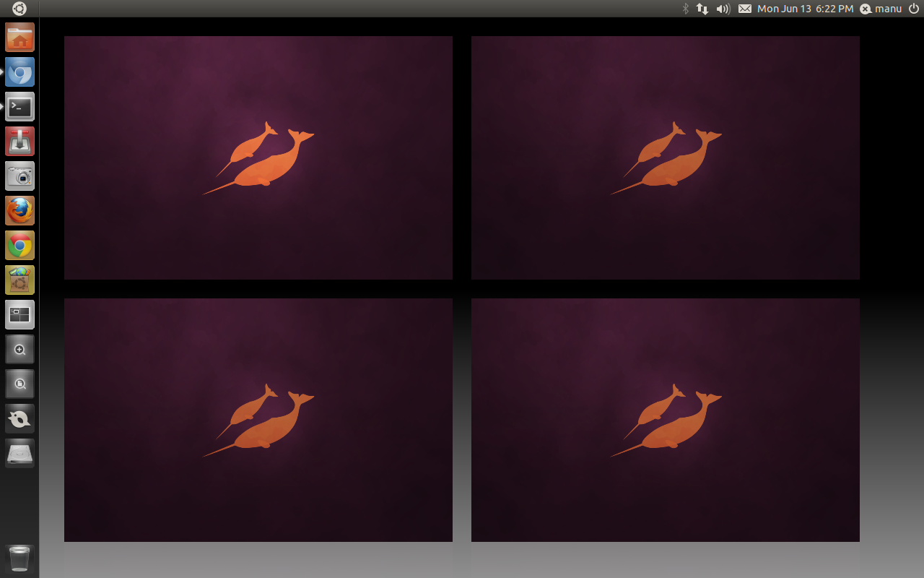Click the power button in the panel
Image resolution: width=924 pixels, height=578 pixels.
[x=914, y=9]
